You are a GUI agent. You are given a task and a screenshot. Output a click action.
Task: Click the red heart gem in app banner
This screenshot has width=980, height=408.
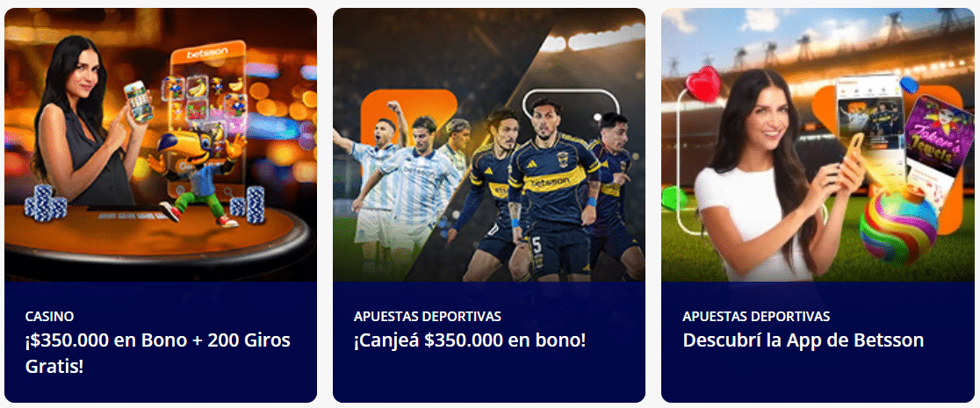[703, 84]
